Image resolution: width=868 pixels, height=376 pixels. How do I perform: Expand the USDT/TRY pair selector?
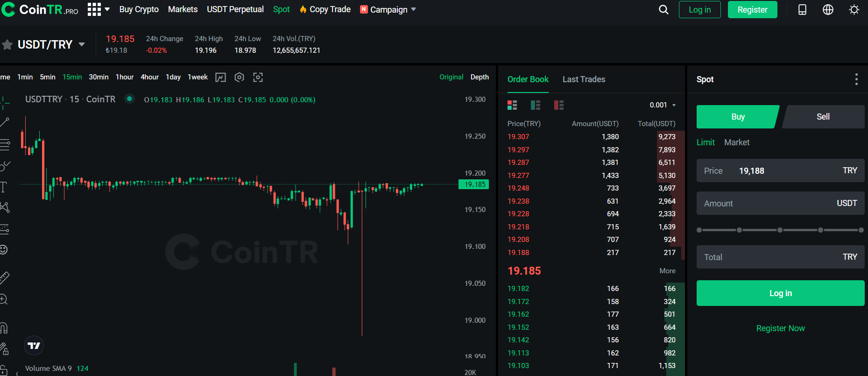82,44
